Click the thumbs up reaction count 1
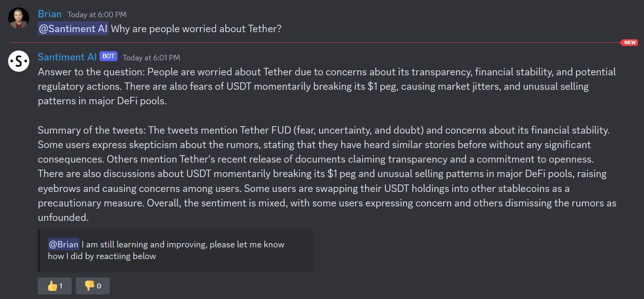The image size is (644, 299). 61,286
